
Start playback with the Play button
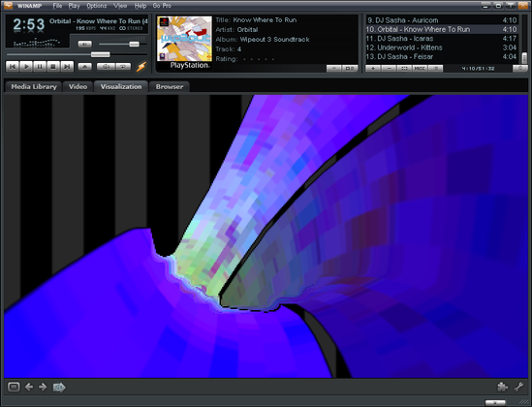tap(26, 66)
